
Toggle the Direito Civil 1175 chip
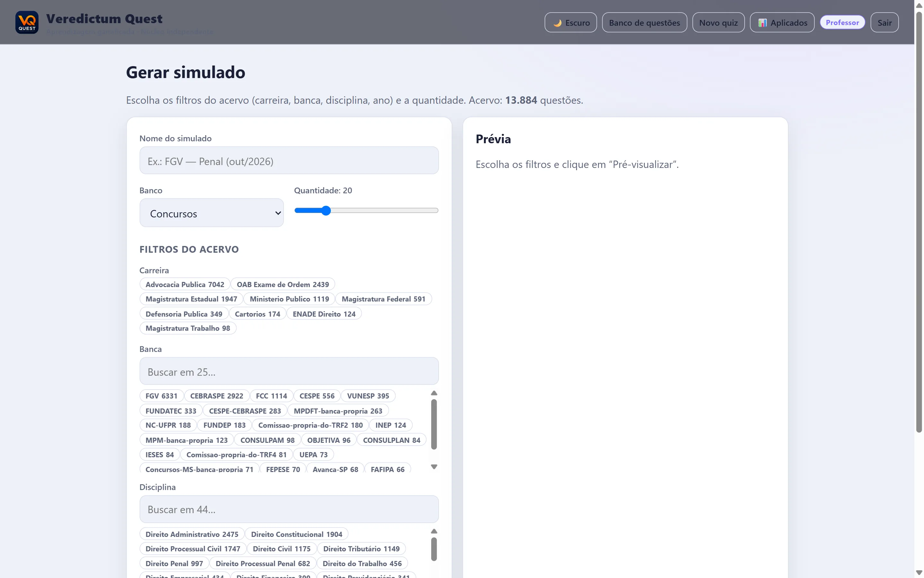point(282,549)
